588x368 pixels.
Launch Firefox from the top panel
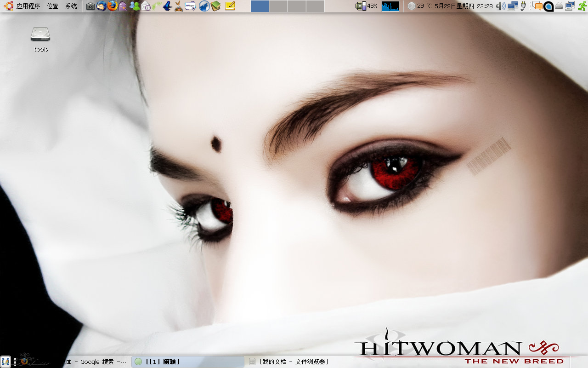point(113,6)
